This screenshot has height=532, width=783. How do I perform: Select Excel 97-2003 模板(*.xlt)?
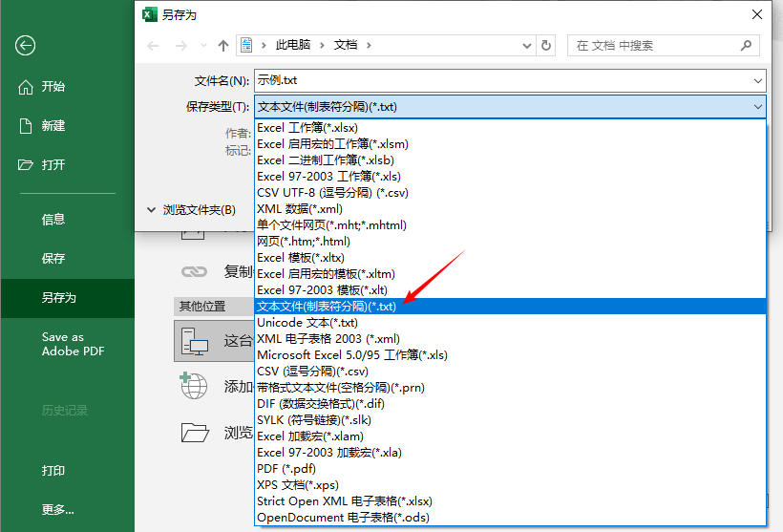click(510, 290)
